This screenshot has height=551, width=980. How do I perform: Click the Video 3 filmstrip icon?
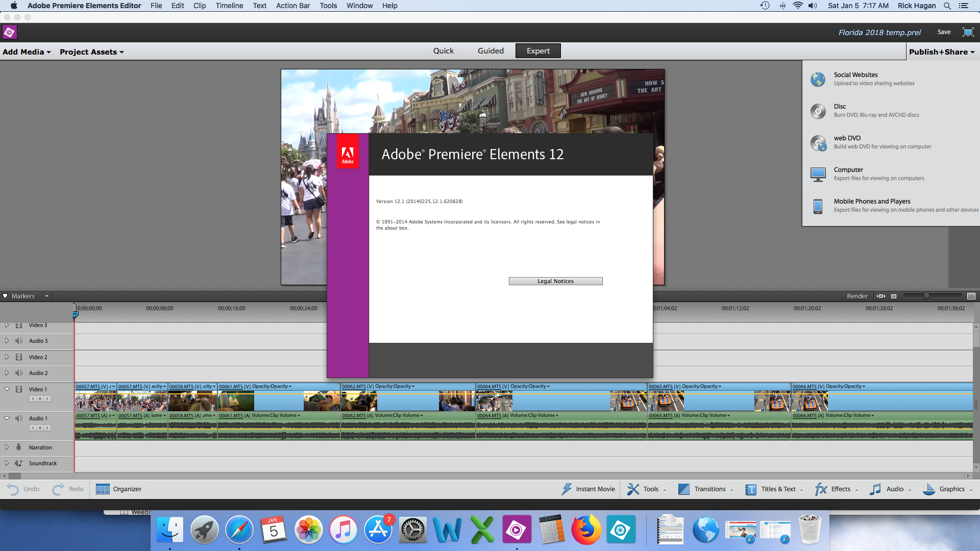[19, 325]
